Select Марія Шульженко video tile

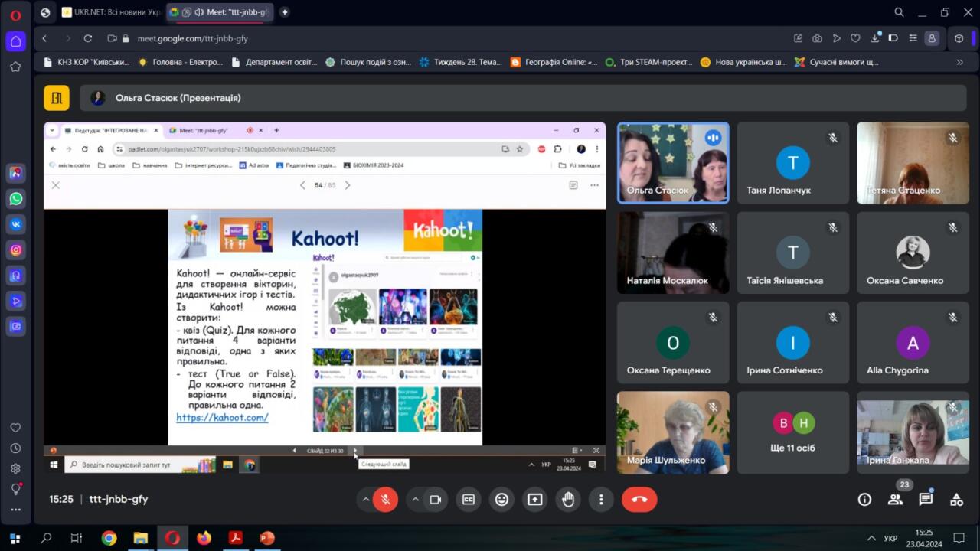673,432
